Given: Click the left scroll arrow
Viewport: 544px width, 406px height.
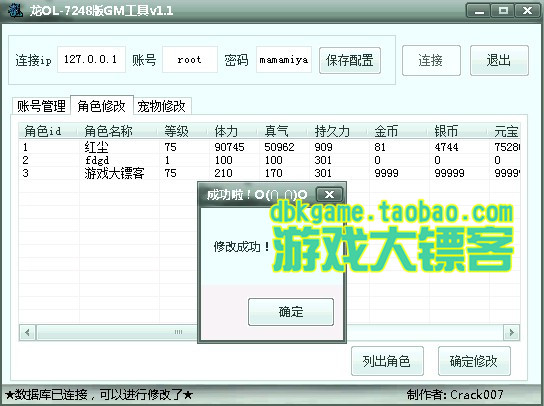Looking at the screenshot, I should click(x=27, y=332).
